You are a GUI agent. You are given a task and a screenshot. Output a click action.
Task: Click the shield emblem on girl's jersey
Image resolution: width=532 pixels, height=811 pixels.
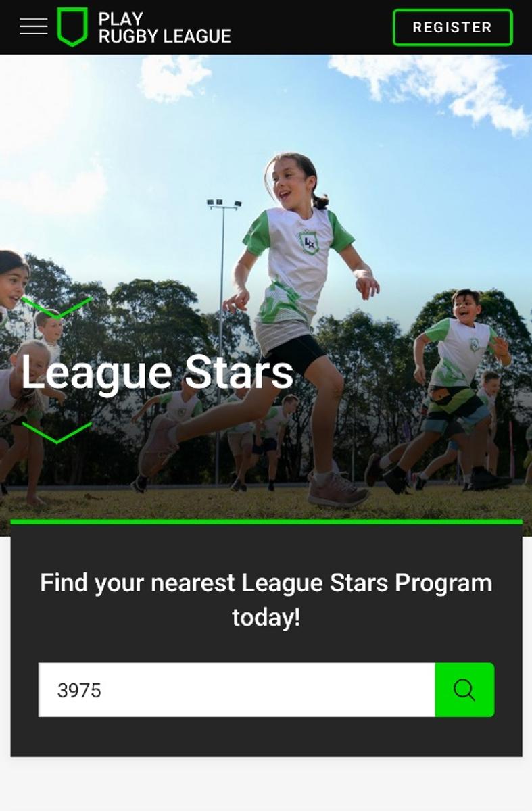click(x=309, y=242)
